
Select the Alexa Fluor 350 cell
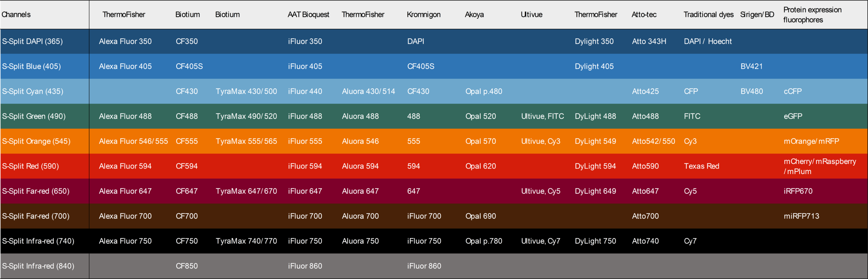[125, 41]
